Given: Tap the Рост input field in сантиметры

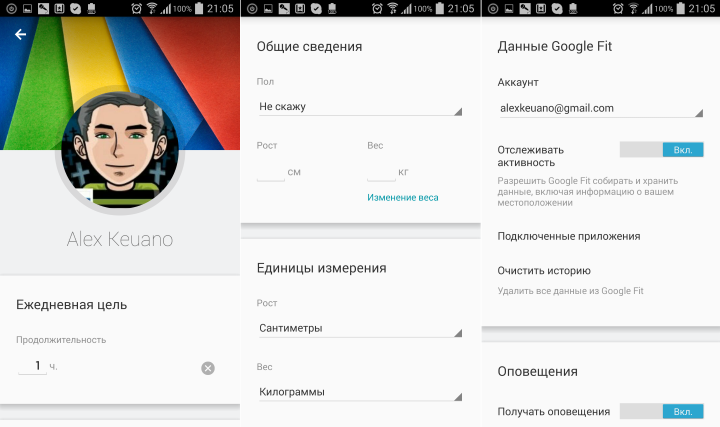Looking at the screenshot, I should tap(270, 173).
